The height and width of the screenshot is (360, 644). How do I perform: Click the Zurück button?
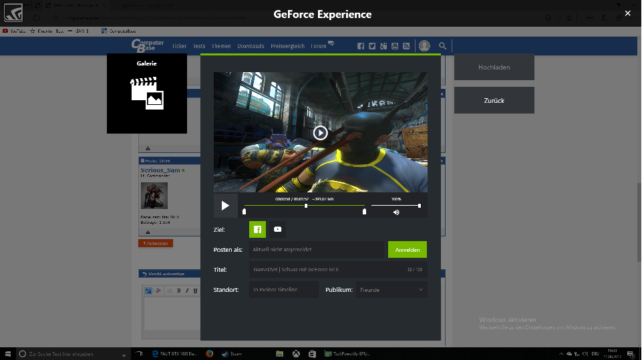494,100
